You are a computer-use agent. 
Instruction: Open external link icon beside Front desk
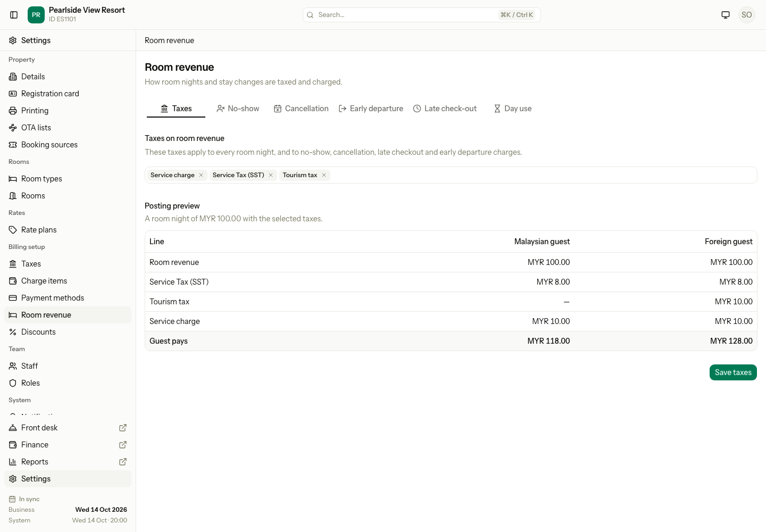coord(123,428)
